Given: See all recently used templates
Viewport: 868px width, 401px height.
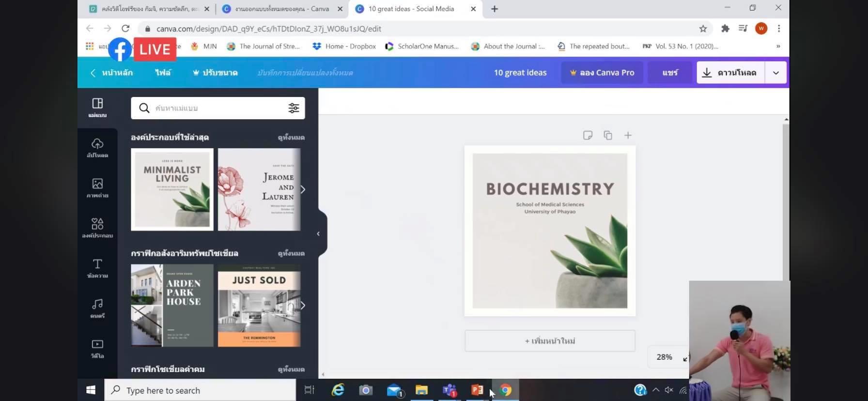Looking at the screenshot, I should (291, 138).
